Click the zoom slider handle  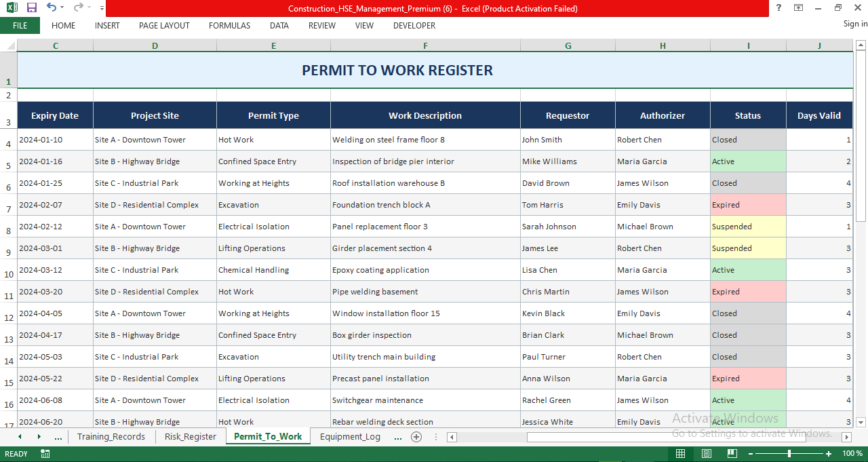coord(789,453)
